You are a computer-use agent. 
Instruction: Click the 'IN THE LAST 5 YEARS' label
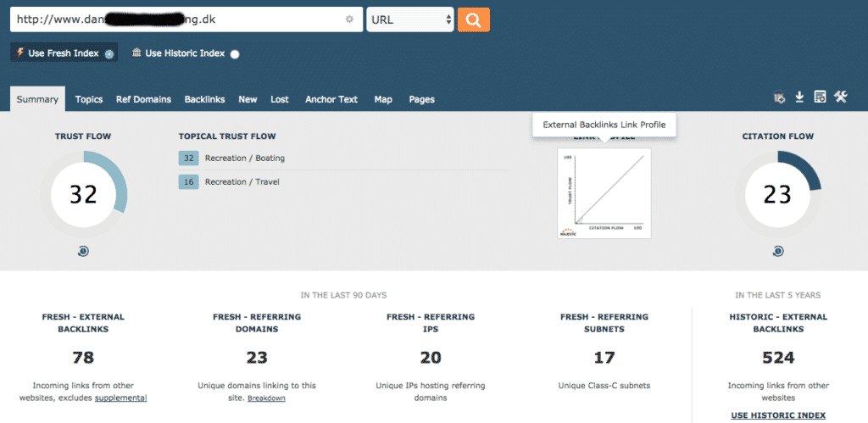(778, 295)
